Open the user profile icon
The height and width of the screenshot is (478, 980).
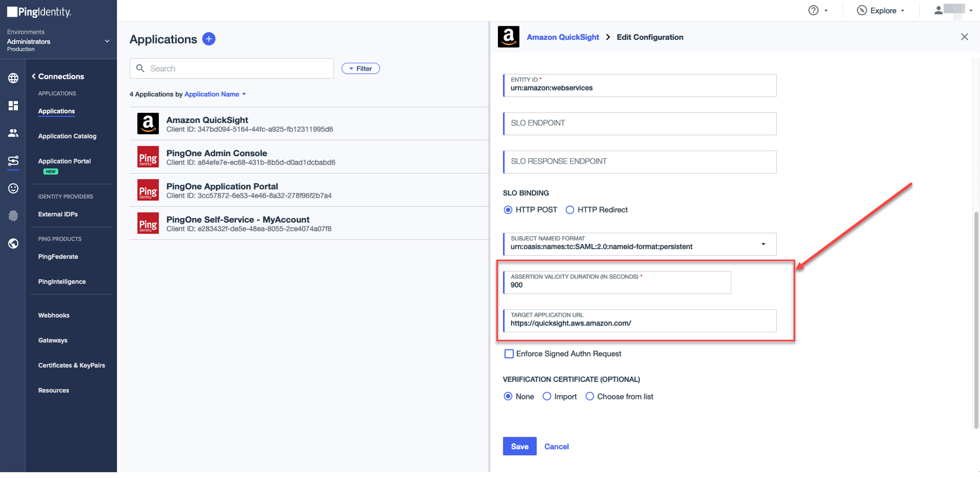tap(938, 10)
